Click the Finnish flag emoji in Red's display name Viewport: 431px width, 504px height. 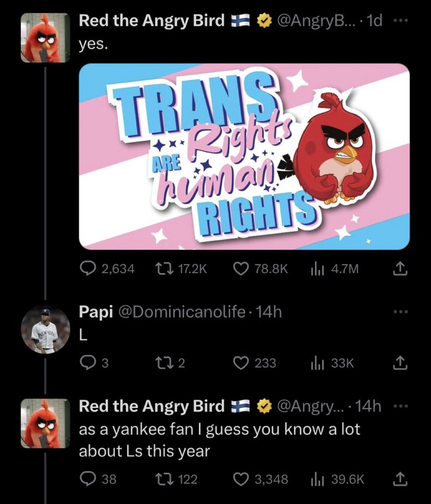tap(240, 20)
